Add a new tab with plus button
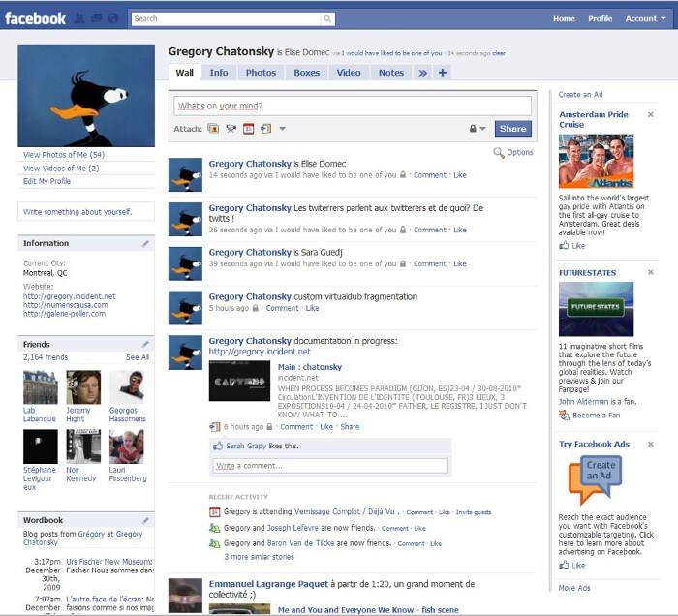Viewport: 678px width, 616px height. [442, 73]
